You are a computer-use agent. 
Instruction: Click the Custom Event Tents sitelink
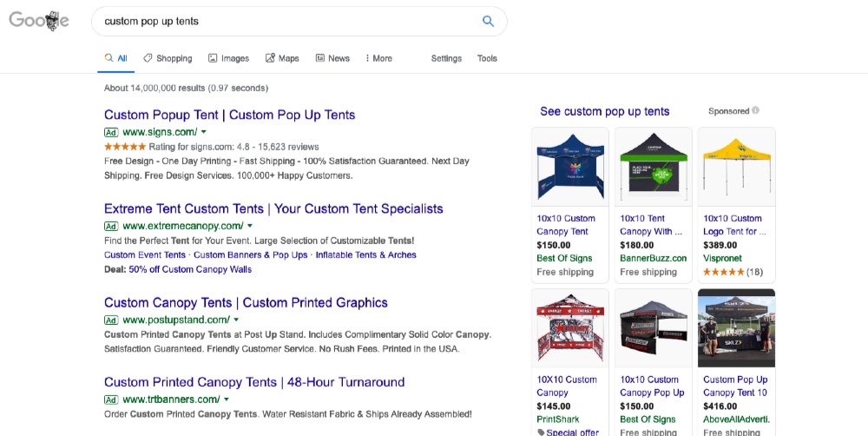click(144, 254)
